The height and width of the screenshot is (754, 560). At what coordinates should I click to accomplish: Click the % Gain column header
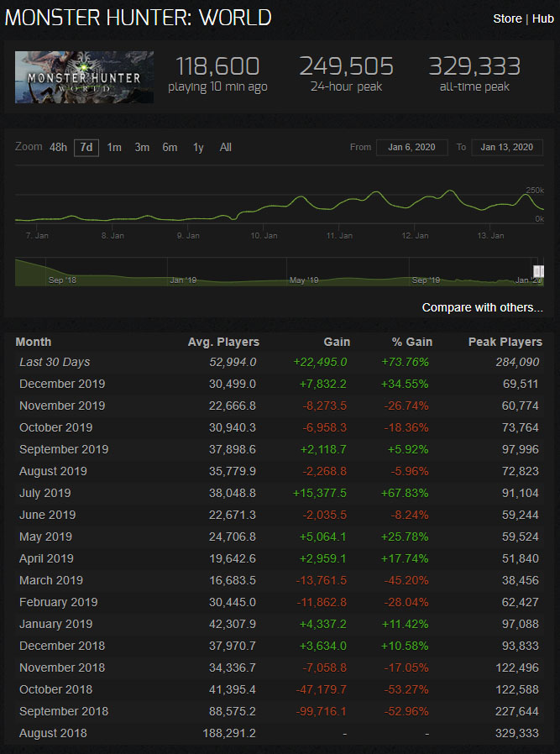(411, 342)
